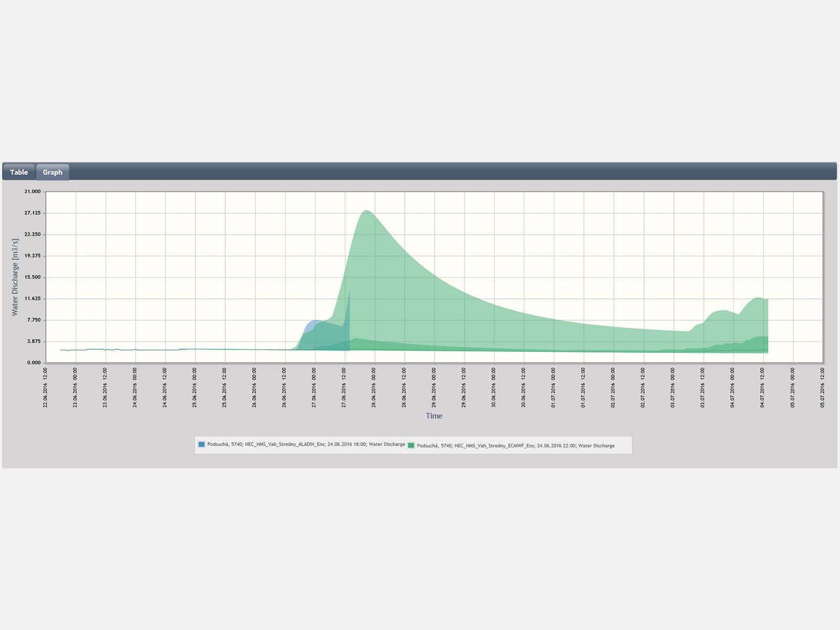Click the blue ALADIN_Ens legend swatch
This screenshot has width=840, height=630.
[x=202, y=444]
